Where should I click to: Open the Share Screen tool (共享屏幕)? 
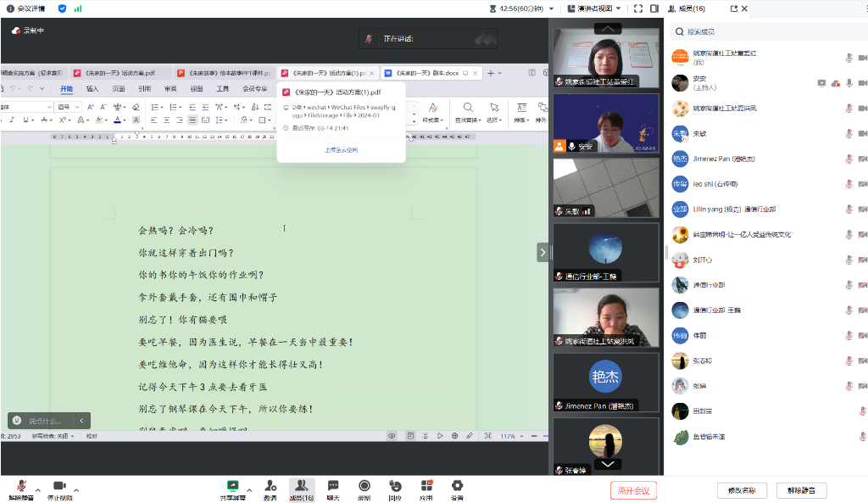pos(232,489)
